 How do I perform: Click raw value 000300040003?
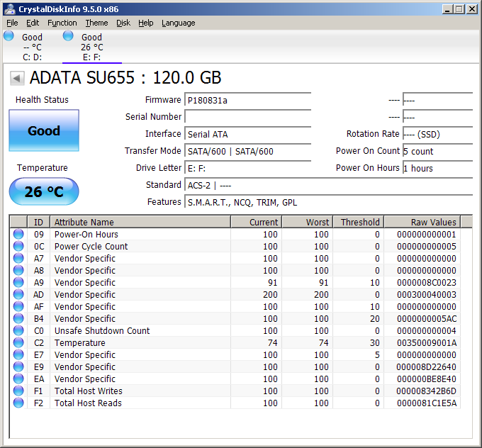[x=427, y=295]
